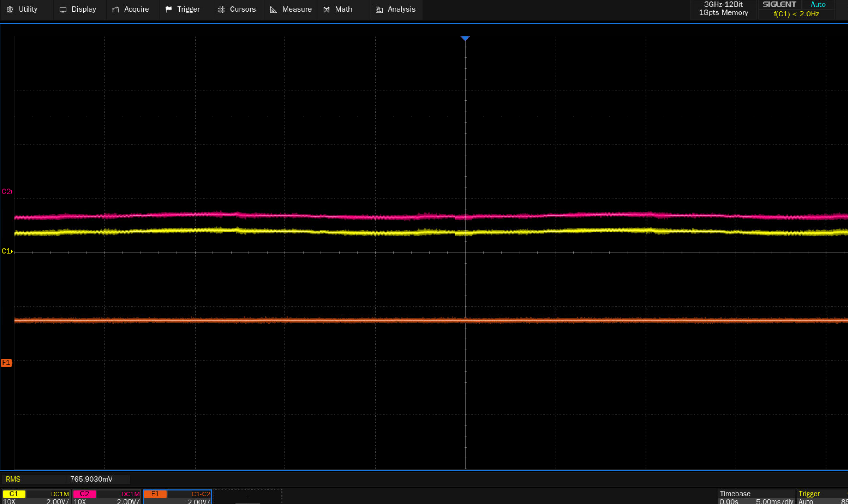This screenshot has width=848, height=504.
Task: Open the F1 math function box
Action: click(x=177, y=497)
